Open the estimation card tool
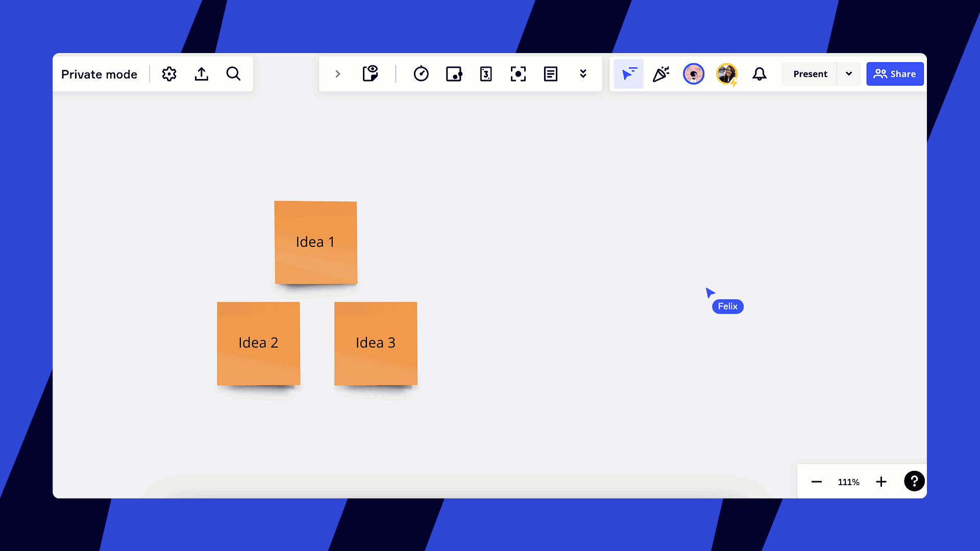Image resolution: width=980 pixels, height=551 pixels. click(x=486, y=74)
